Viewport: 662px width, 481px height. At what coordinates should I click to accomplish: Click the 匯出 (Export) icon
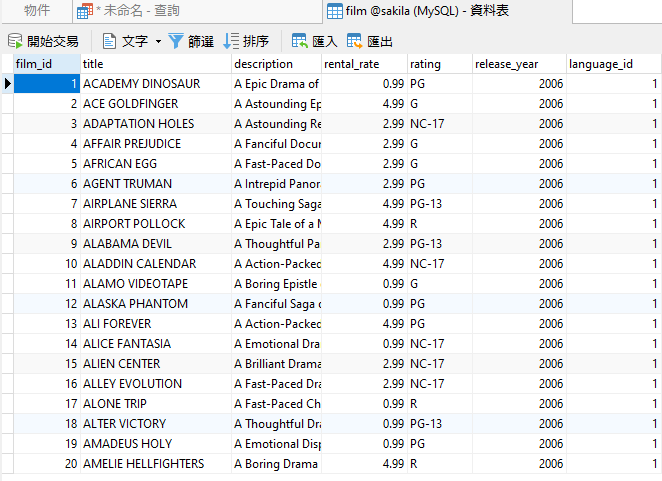[x=355, y=41]
